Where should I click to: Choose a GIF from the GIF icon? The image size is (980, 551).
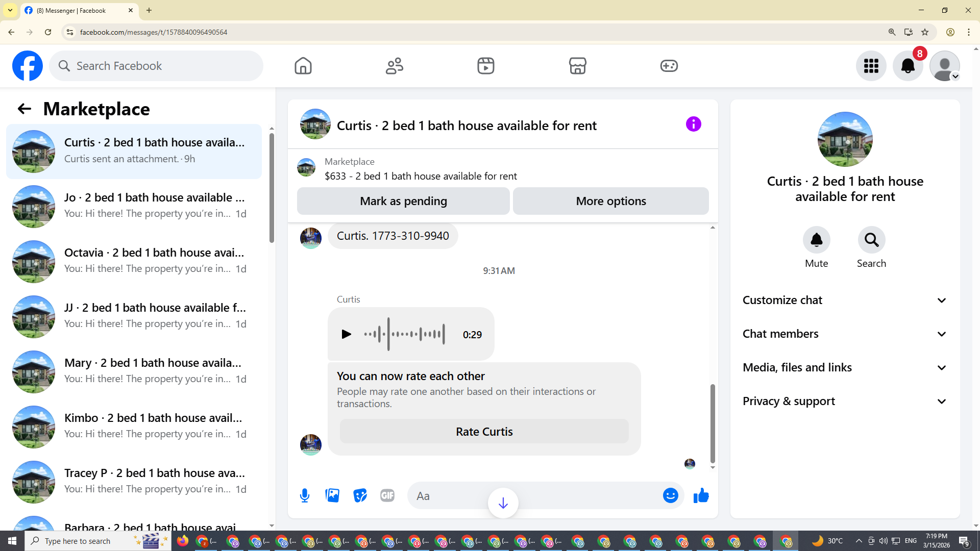[x=387, y=495]
